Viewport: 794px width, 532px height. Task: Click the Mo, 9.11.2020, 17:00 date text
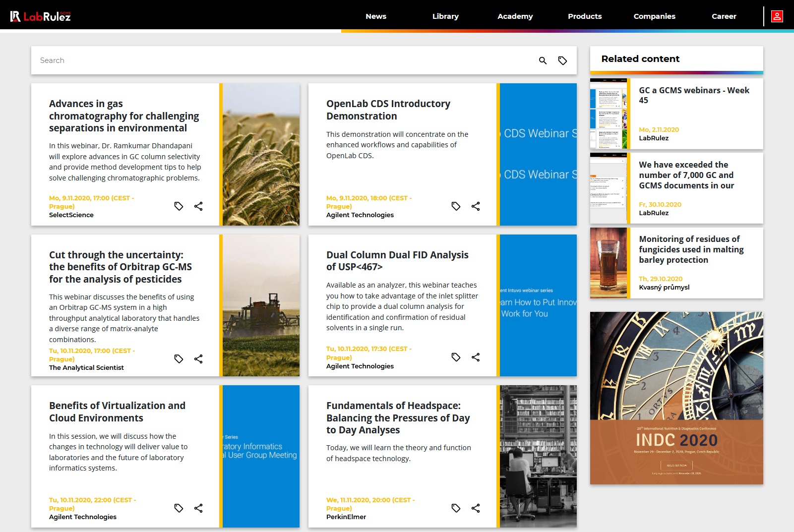(x=92, y=202)
